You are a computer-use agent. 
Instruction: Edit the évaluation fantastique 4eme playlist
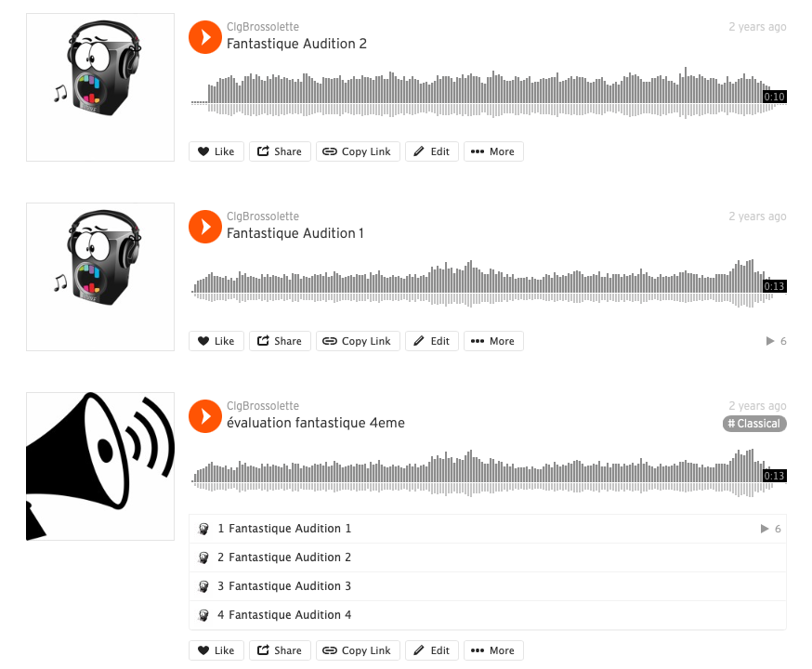[432, 650]
